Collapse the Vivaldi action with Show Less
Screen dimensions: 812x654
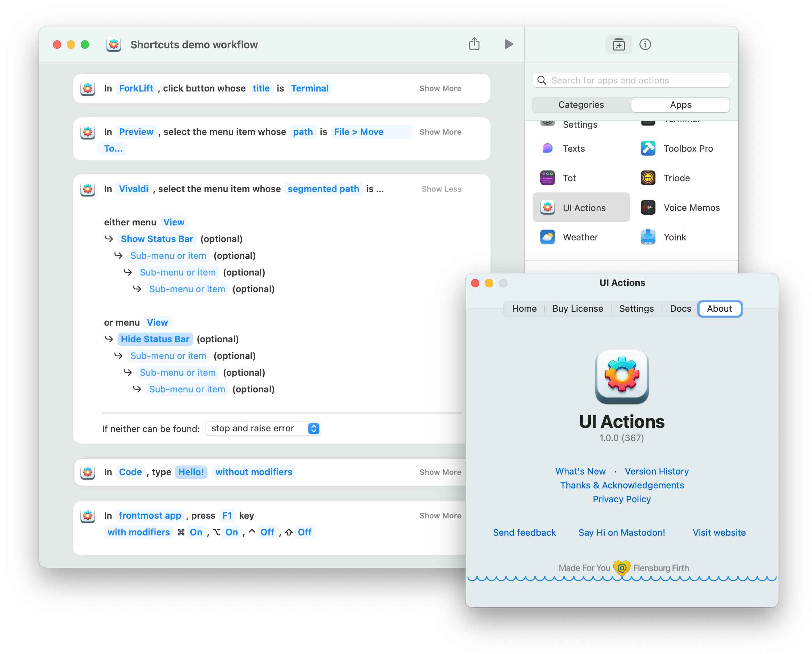[441, 189]
